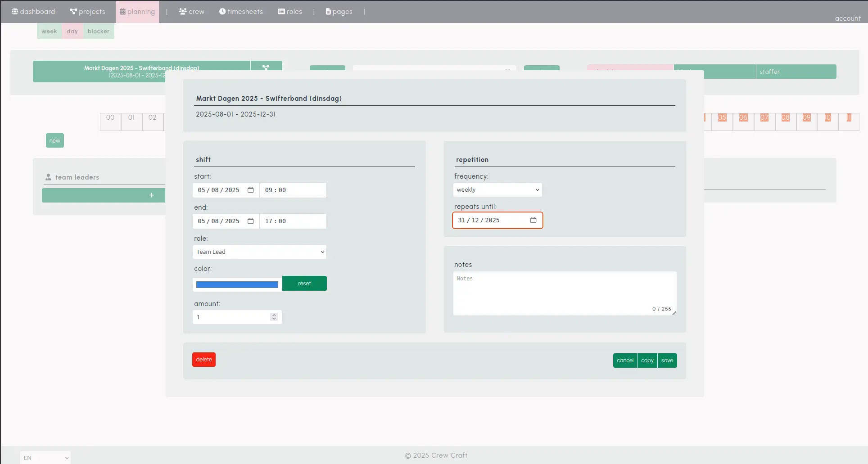Open the frequency dropdown set to weekly

point(497,190)
